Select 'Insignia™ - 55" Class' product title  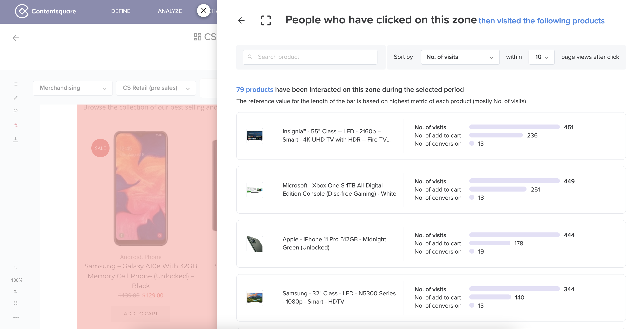337,135
